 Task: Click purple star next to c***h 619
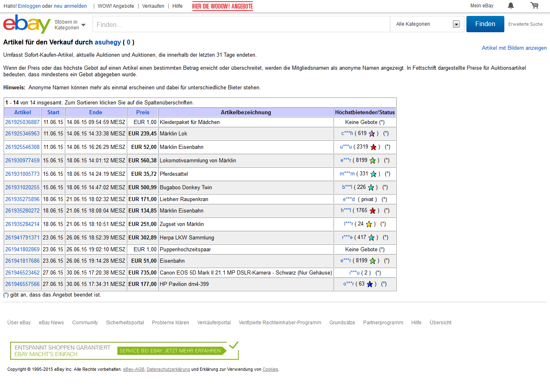pos(372,134)
